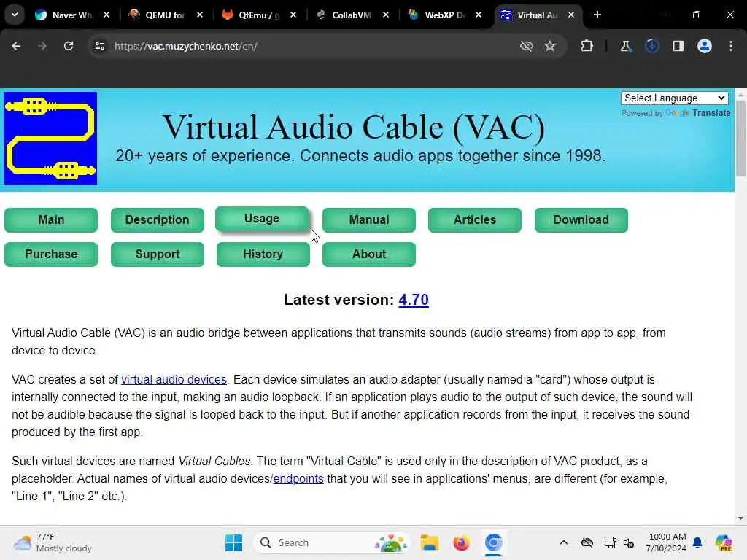747x560 pixels.
Task: Open the side panel icon
Action: [x=678, y=46]
